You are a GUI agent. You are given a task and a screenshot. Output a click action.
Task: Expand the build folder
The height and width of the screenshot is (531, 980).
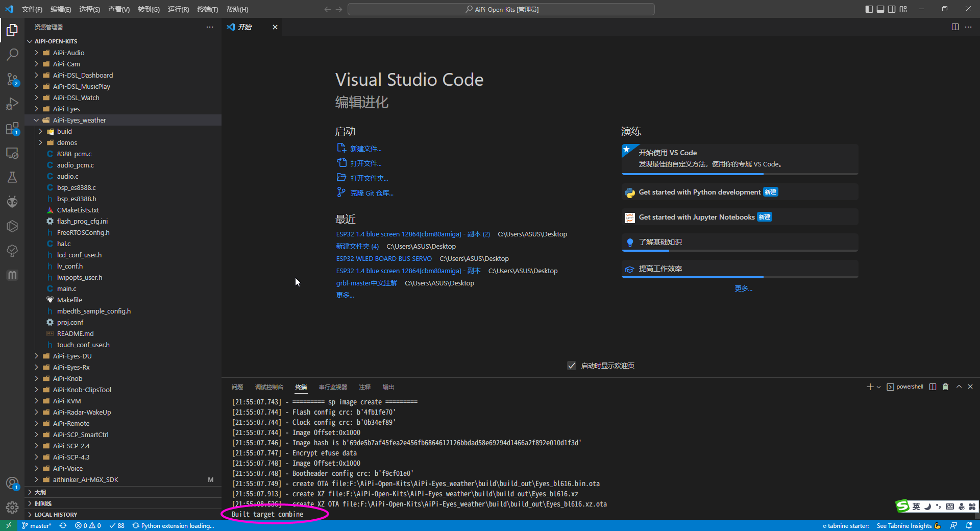pos(123,131)
